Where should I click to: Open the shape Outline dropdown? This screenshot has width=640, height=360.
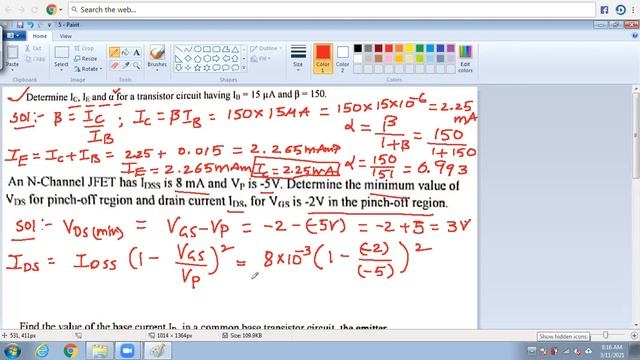266,48
